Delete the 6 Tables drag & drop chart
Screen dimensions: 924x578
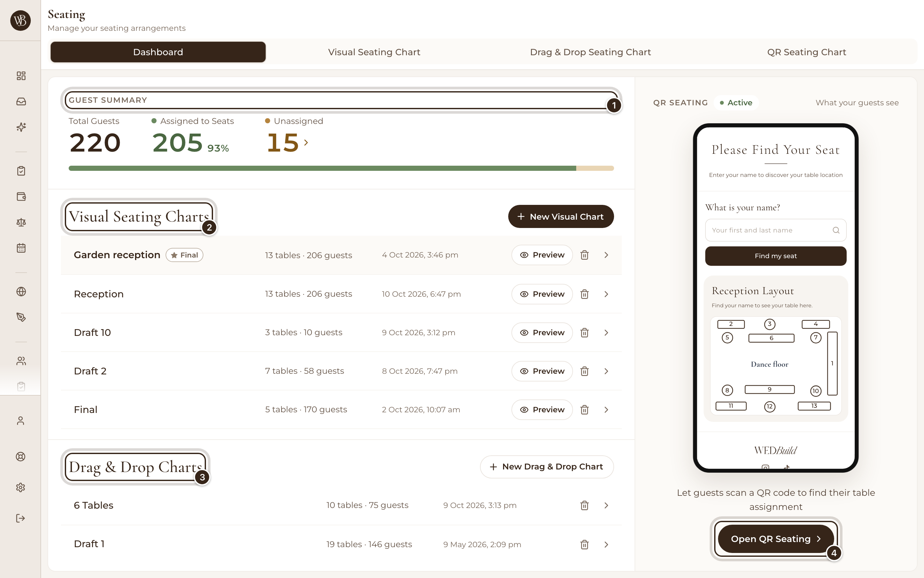click(584, 505)
